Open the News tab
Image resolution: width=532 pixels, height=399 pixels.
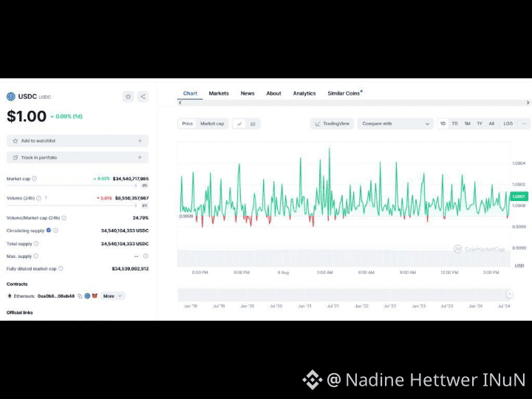pyautogui.click(x=248, y=93)
